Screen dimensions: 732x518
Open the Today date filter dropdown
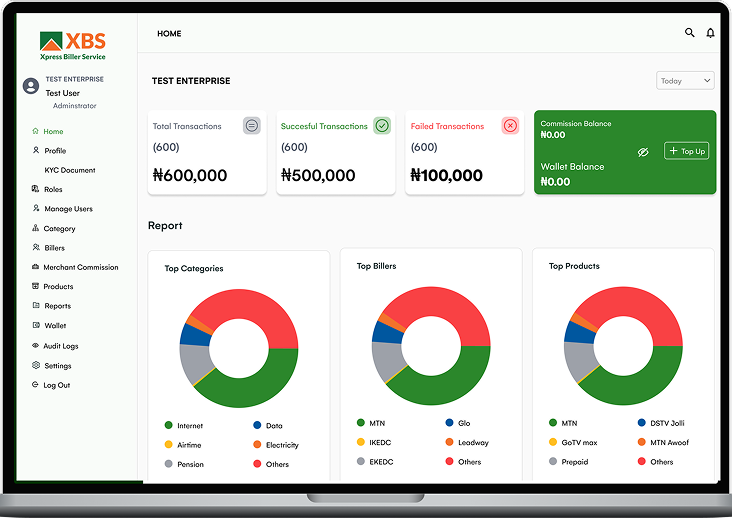click(685, 81)
